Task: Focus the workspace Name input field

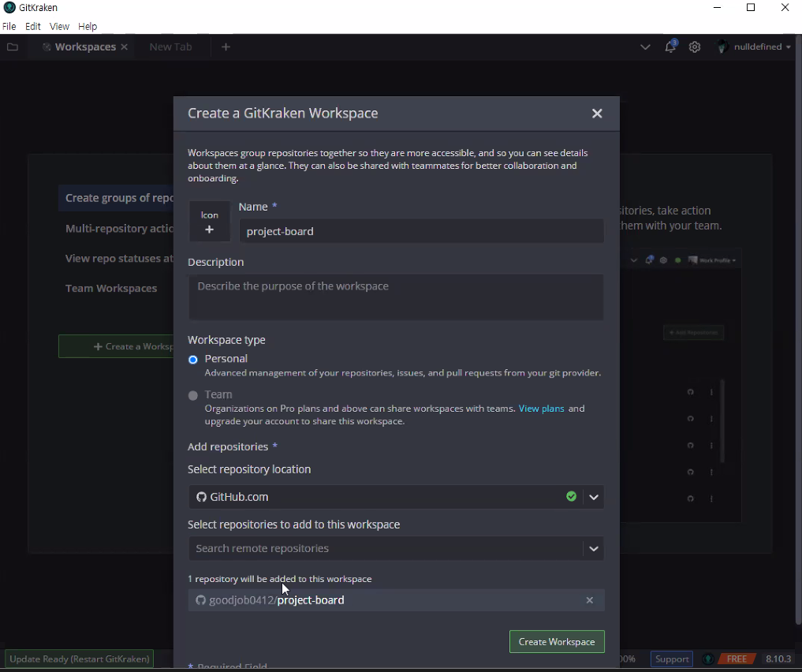Action: 421,231
